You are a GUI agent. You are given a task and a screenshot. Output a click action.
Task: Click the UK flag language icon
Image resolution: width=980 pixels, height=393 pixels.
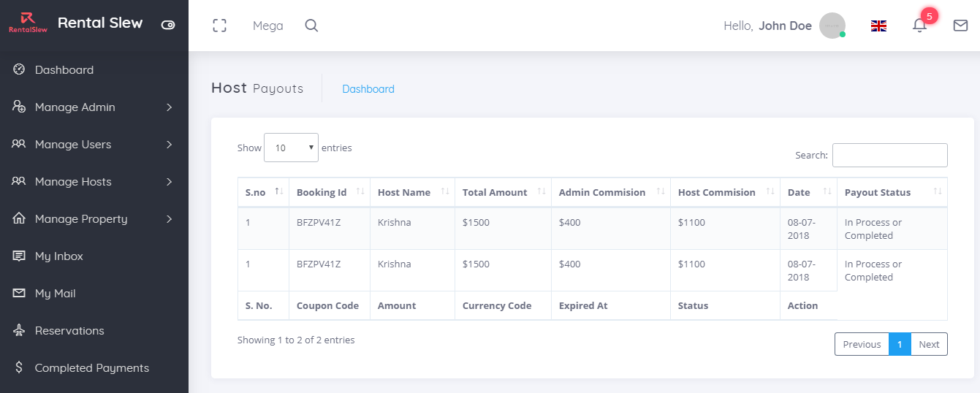point(878,26)
